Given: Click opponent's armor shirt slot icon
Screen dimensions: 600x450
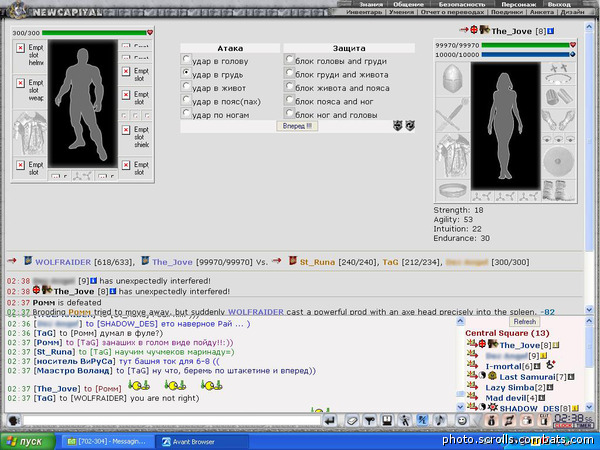Looking at the screenshot, I should click(x=453, y=156).
